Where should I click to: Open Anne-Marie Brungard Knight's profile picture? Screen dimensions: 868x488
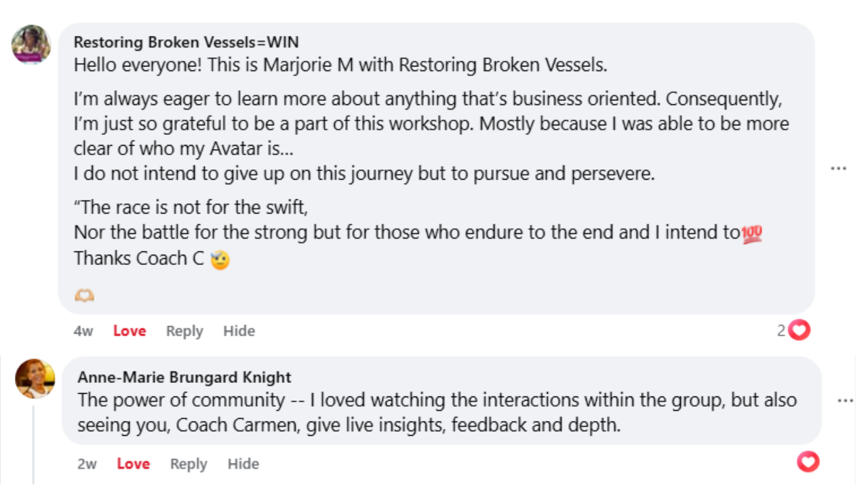coord(35,378)
